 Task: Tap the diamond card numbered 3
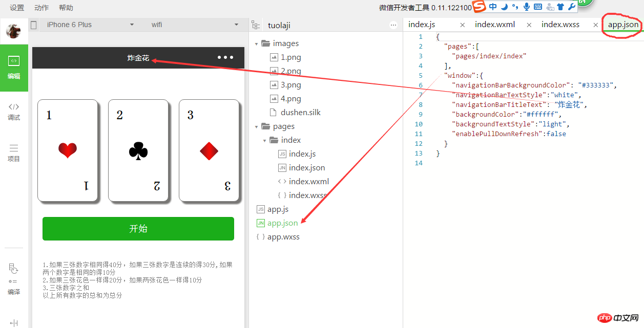click(x=209, y=150)
